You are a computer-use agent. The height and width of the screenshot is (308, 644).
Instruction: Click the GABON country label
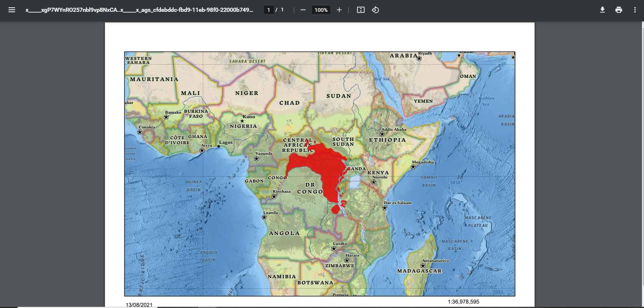(254, 181)
